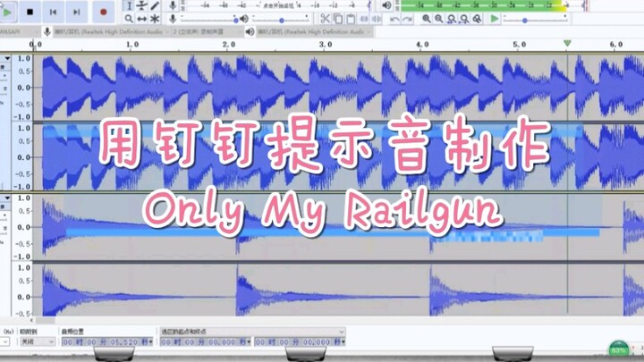The width and height of the screenshot is (644, 362).
Task: Click the Silence audio icon
Action: pyautogui.click(x=377, y=19)
